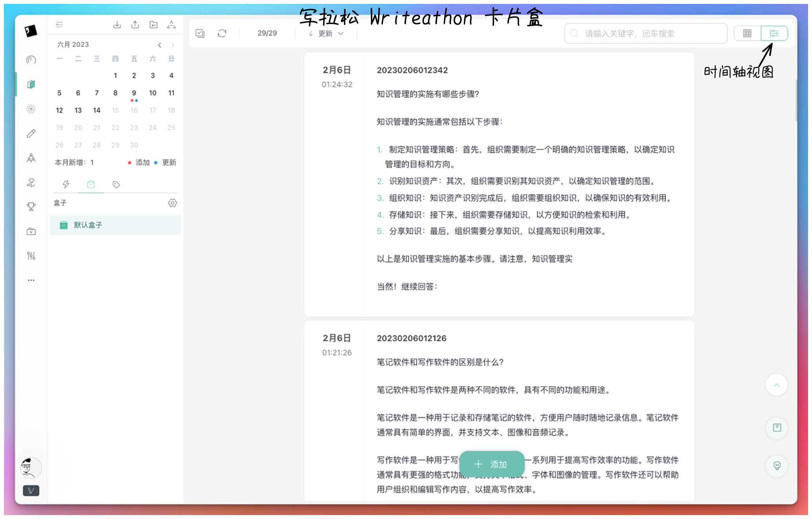The width and height of the screenshot is (812, 519).
Task: Click in the keyword search field
Action: pos(646,33)
